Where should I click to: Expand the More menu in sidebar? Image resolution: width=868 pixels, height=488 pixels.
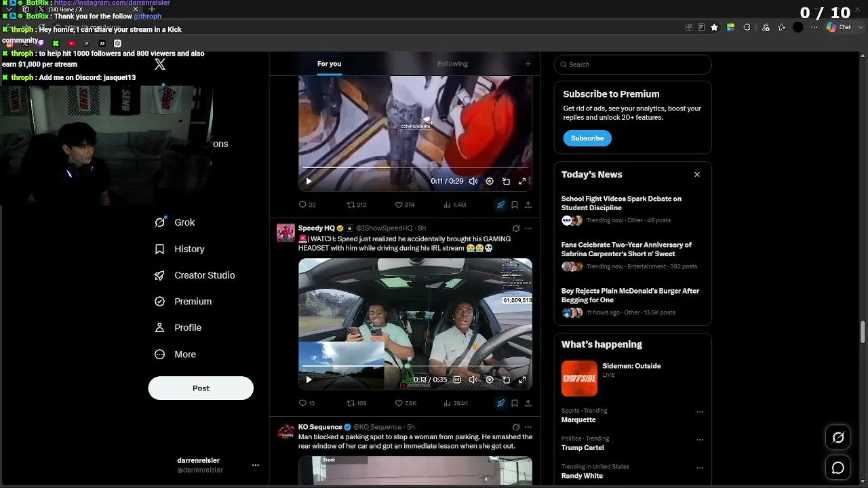[x=176, y=354]
